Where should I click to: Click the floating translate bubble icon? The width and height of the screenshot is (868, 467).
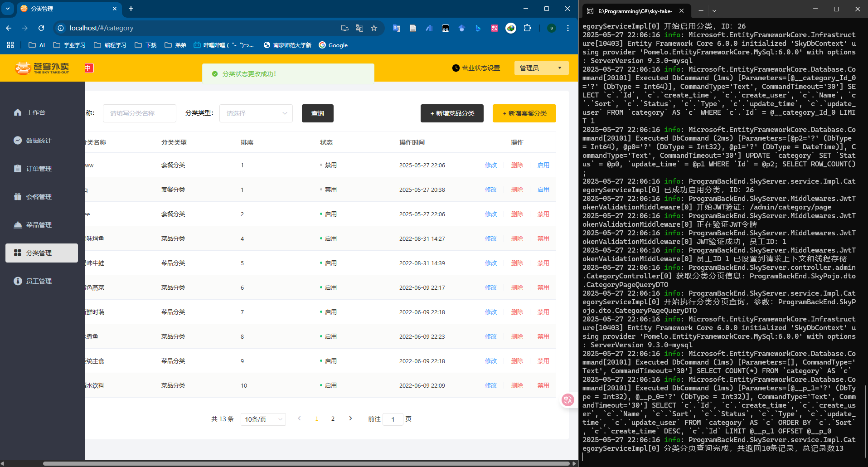pyautogui.click(x=567, y=399)
